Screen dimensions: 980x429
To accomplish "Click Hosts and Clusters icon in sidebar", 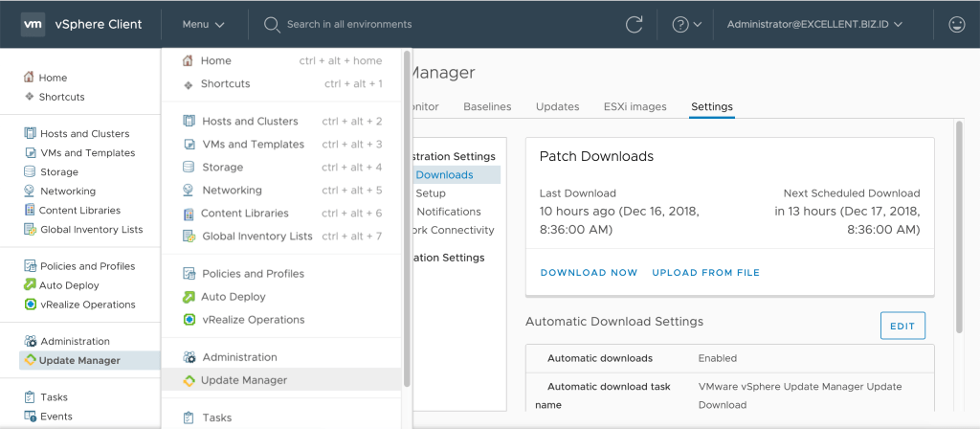I will [x=30, y=133].
